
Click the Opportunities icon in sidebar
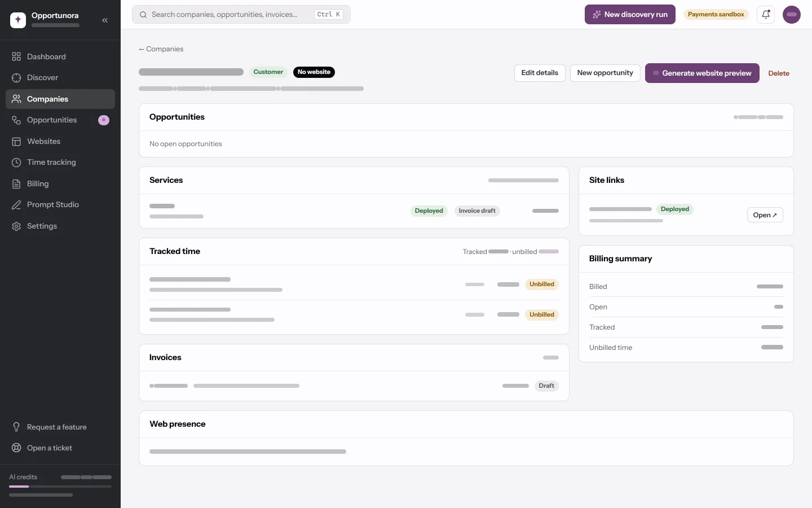coord(16,120)
